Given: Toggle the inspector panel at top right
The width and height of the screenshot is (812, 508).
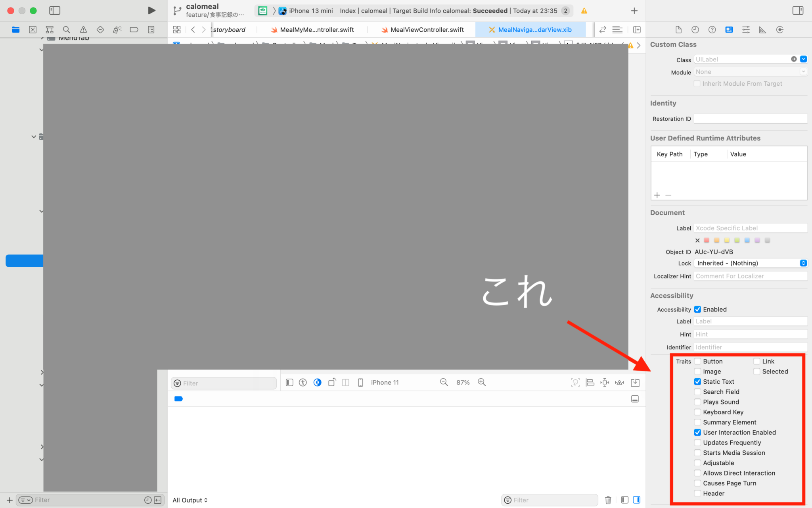Looking at the screenshot, I should pyautogui.click(x=798, y=11).
